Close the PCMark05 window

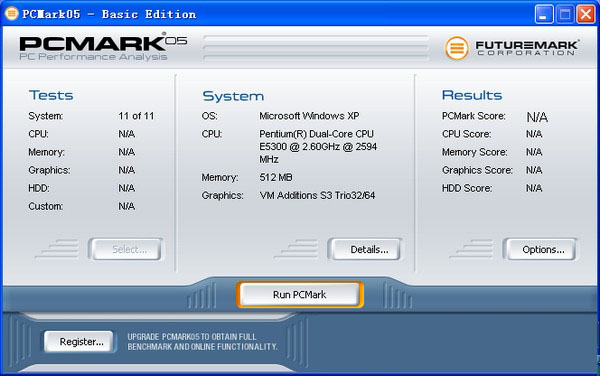(585, 15)
